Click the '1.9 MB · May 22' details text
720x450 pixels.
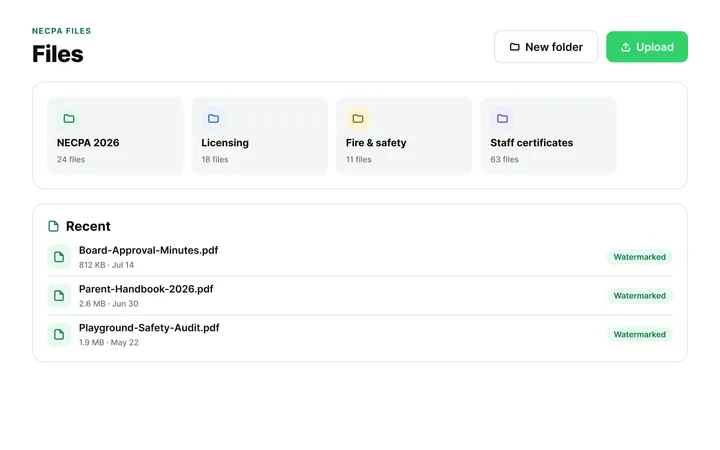point(108,343)
